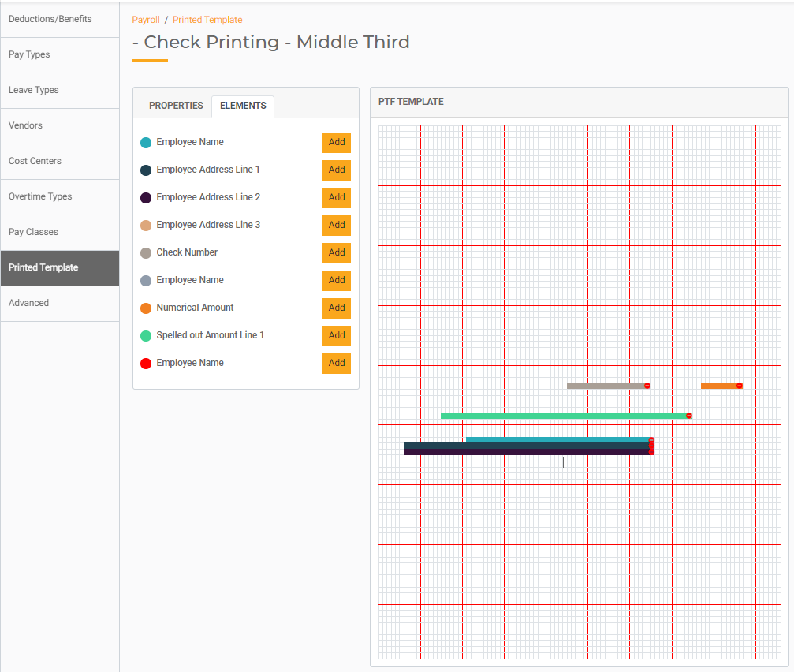Click teal color dot for Employee Name

[x=146, y=143]
